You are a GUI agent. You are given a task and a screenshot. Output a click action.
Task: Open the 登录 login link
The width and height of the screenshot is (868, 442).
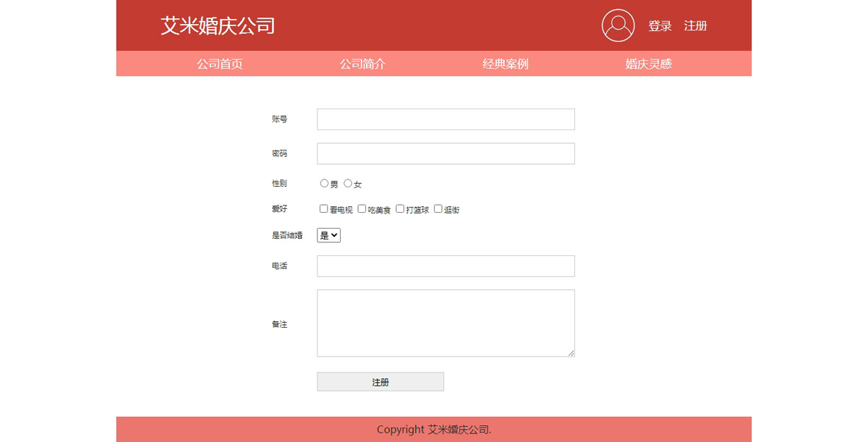click(x=660, y=26)
